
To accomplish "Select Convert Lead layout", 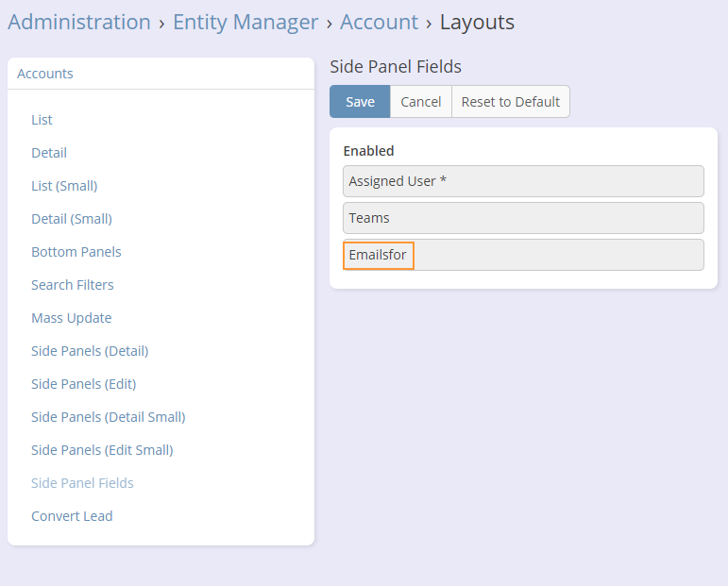I will 72,516.
